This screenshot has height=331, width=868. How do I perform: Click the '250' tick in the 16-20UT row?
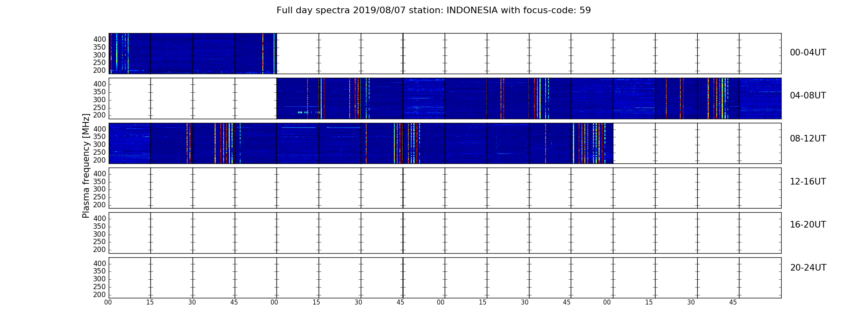pyautogui.click(x=100, y=242)
